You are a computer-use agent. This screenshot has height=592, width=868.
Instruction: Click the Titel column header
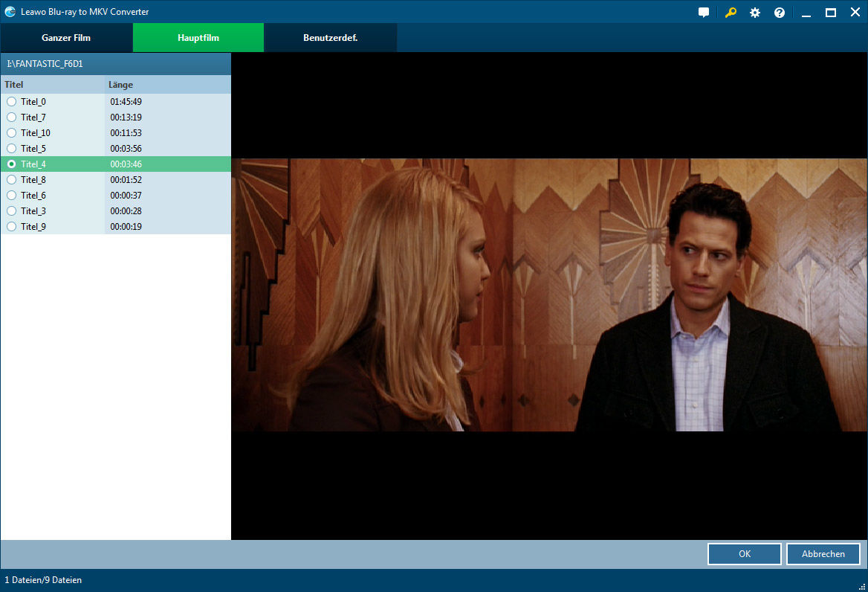pos(53,85)
